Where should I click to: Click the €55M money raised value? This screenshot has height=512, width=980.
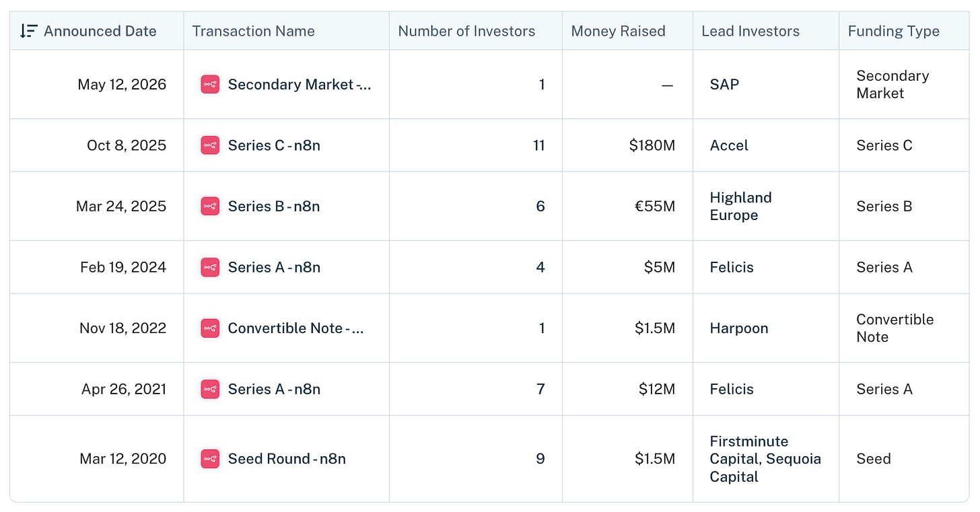coord(655,206)
